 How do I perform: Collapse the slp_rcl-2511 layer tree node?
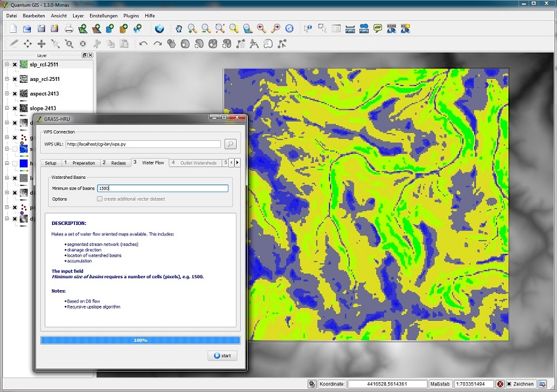coord(7,64)
